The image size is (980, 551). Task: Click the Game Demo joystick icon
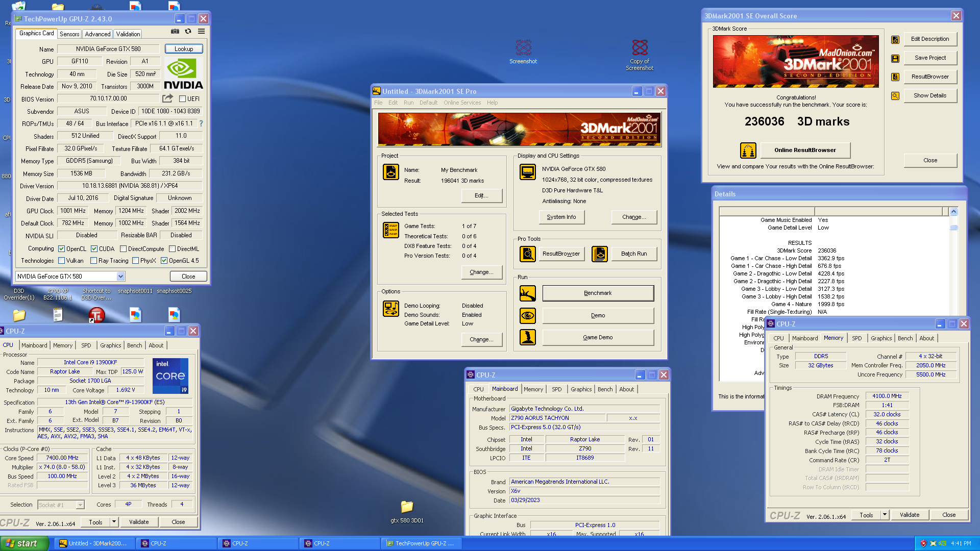[528, 337]
